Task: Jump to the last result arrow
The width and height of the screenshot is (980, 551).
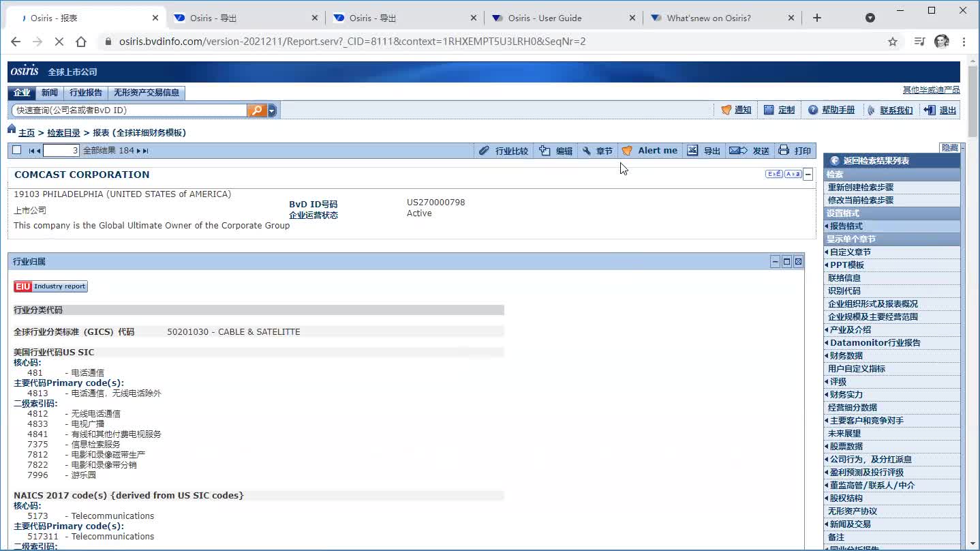Action: tap(145, 151)
